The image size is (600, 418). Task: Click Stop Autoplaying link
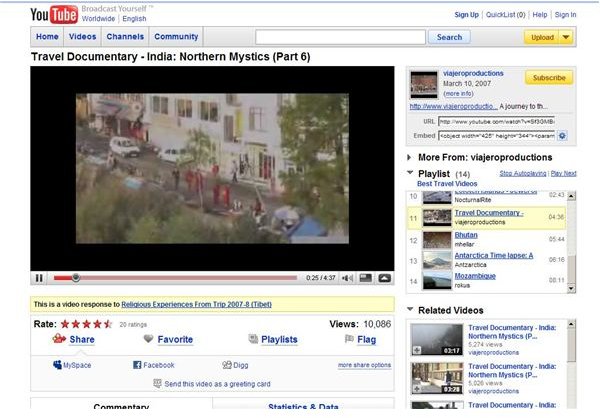[x=523, y=173]
